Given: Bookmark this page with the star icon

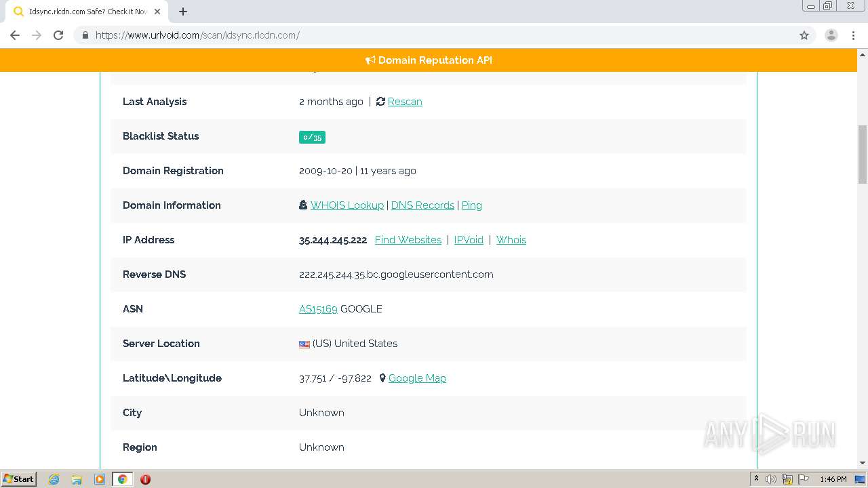Looking at the screenshot, I should [x=804, y=35].
